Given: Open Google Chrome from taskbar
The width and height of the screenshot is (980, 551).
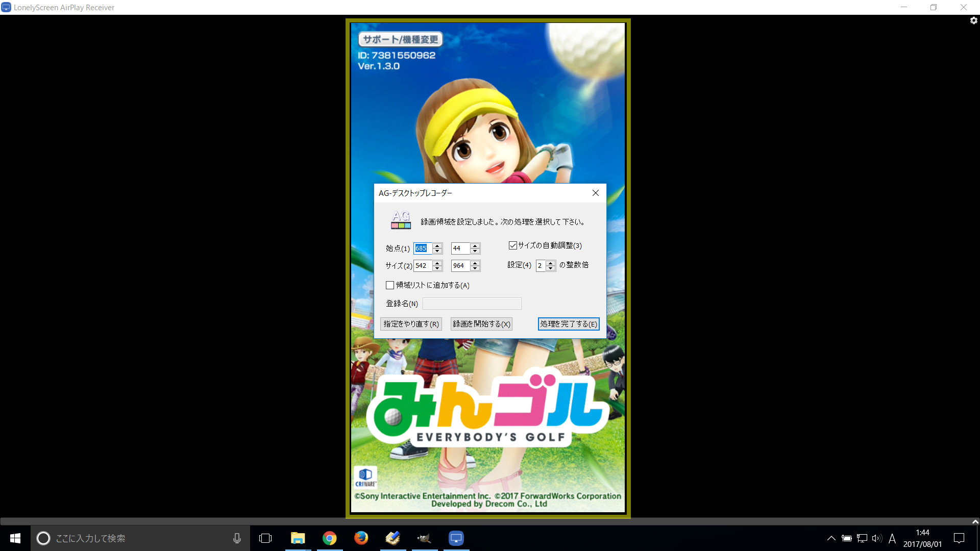Looking at the screenshot, I should tap(330, 538).
